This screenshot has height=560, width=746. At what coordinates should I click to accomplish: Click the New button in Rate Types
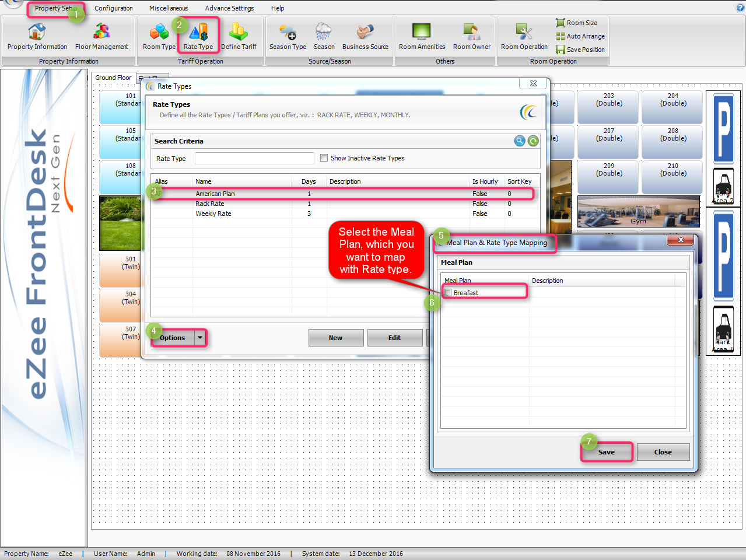[336, 338]
